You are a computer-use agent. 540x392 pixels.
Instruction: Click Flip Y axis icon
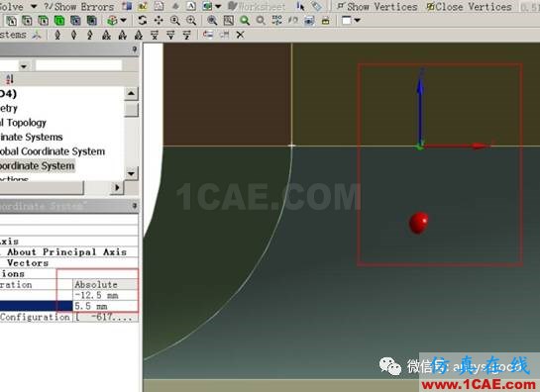pyautogui.click(x=170, y=35)
